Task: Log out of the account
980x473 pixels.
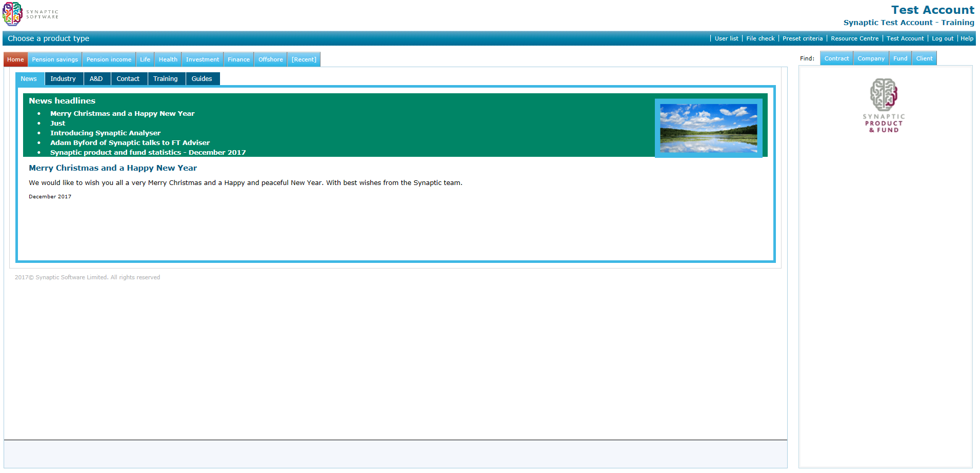Action: click(x=943, y=38)
